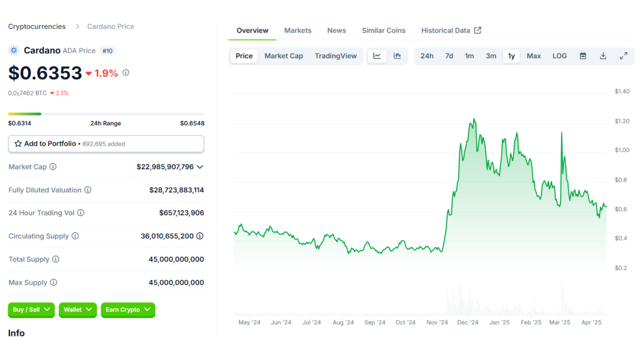
Task: Switch chart to Market Cap mode
Action: [x=284, y=56]
